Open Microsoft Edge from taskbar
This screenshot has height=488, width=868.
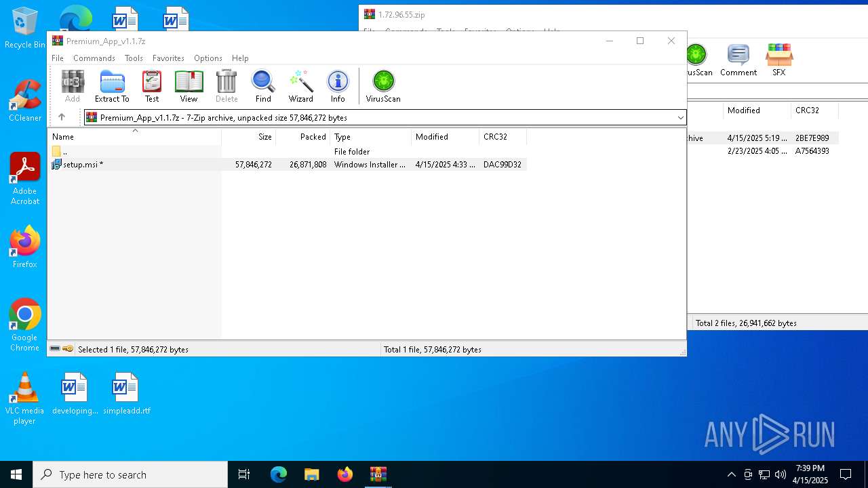279,474
